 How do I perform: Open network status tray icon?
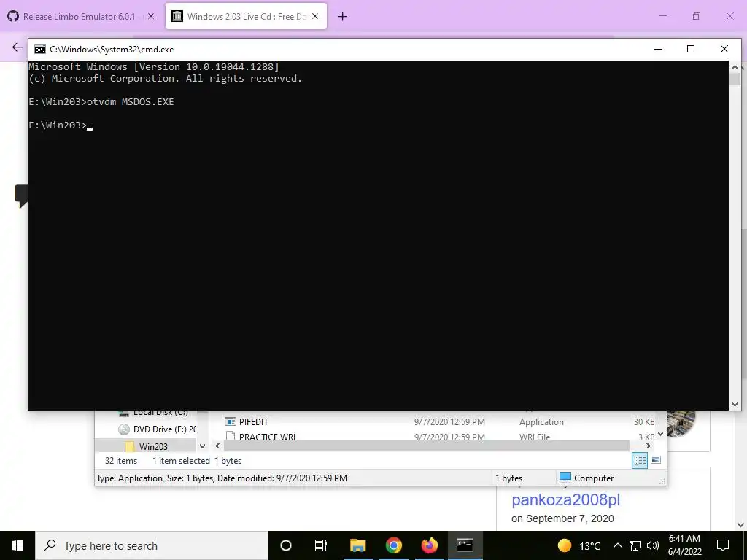click(x=635, y=545)
